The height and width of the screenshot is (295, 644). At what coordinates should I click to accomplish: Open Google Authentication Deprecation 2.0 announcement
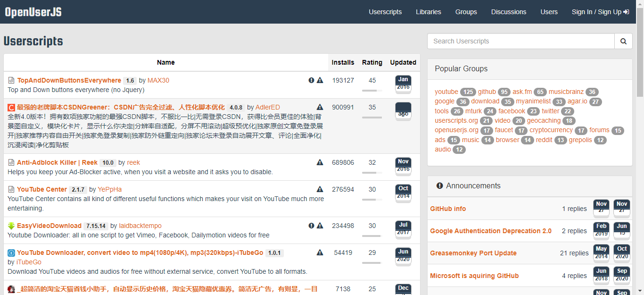pyautogui.click(x=491, y=231)
